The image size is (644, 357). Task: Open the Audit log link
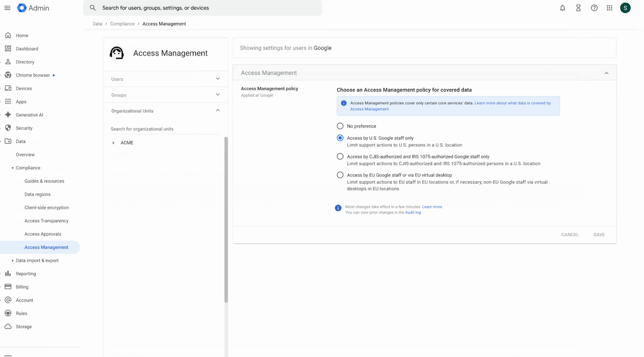pyautogui.click(x=413, y=213)
